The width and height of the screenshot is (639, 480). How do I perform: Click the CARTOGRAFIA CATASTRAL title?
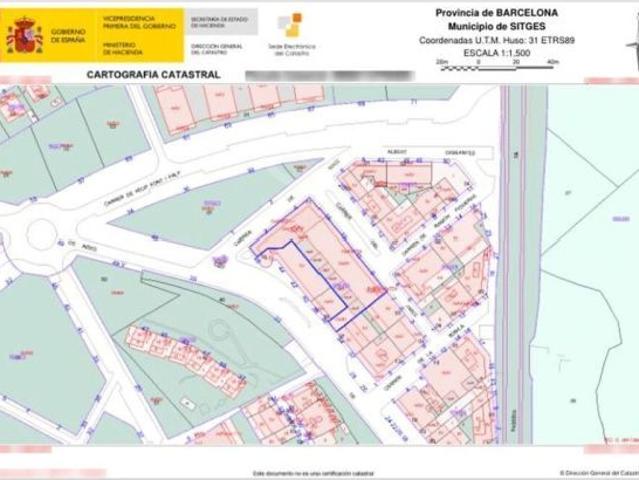[x=154, y=75]
